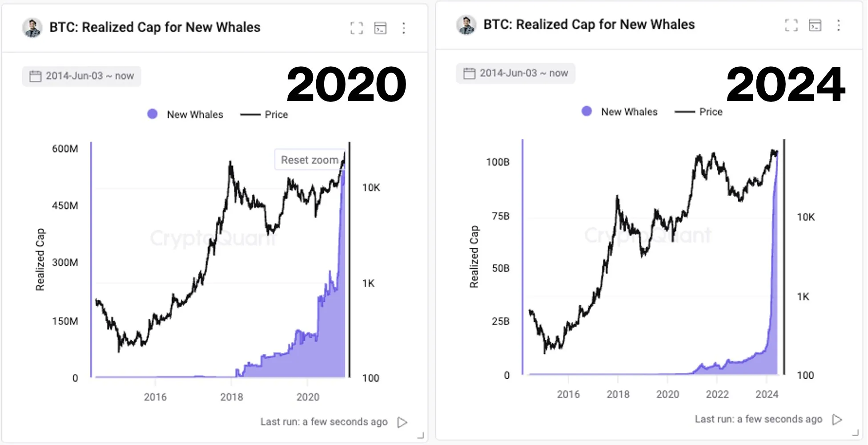
Task: Click the Reset zoom button
Action: coord(309,159)
